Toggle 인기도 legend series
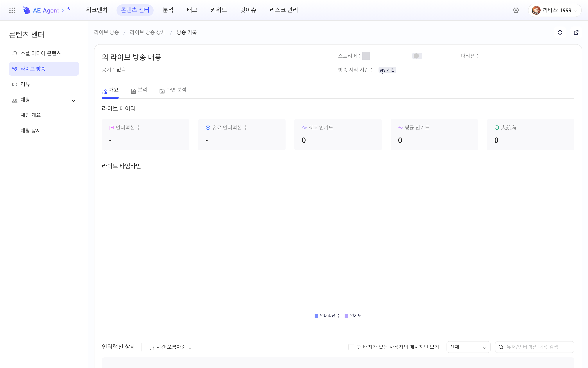Image resolution: width=588 pixels, height=368 pixels. 353,316
